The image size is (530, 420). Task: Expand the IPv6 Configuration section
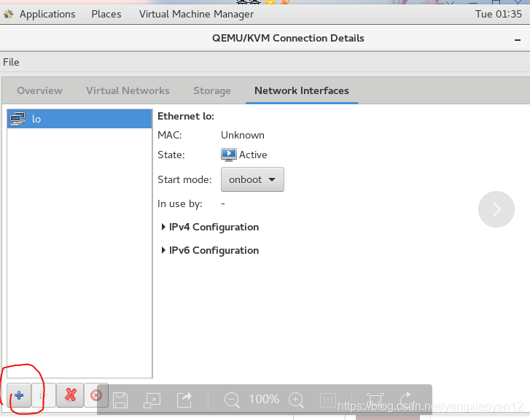210,250
